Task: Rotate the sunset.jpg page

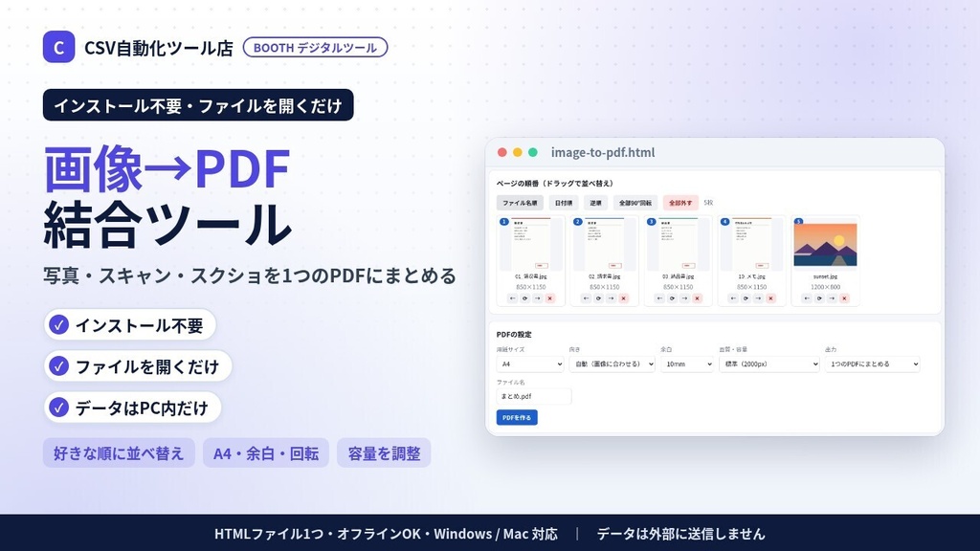Action: (819, 298)
